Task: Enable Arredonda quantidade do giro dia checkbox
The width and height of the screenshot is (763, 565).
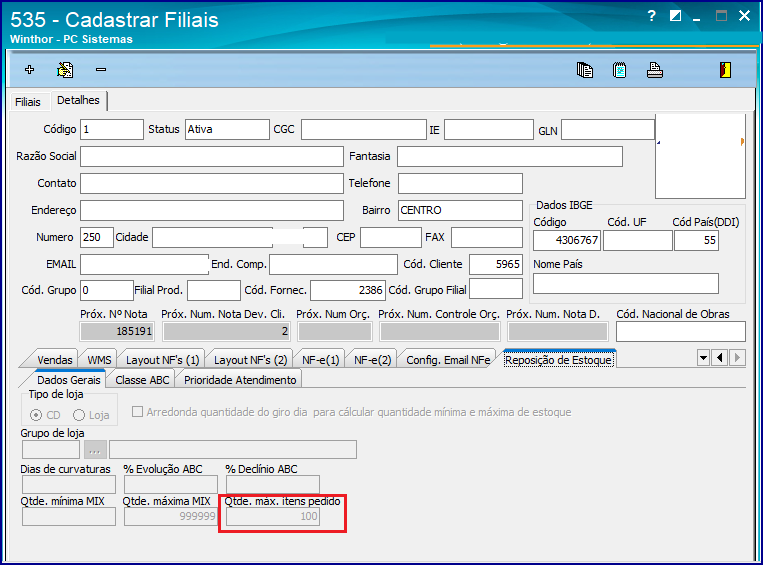Action: [138, 412]
